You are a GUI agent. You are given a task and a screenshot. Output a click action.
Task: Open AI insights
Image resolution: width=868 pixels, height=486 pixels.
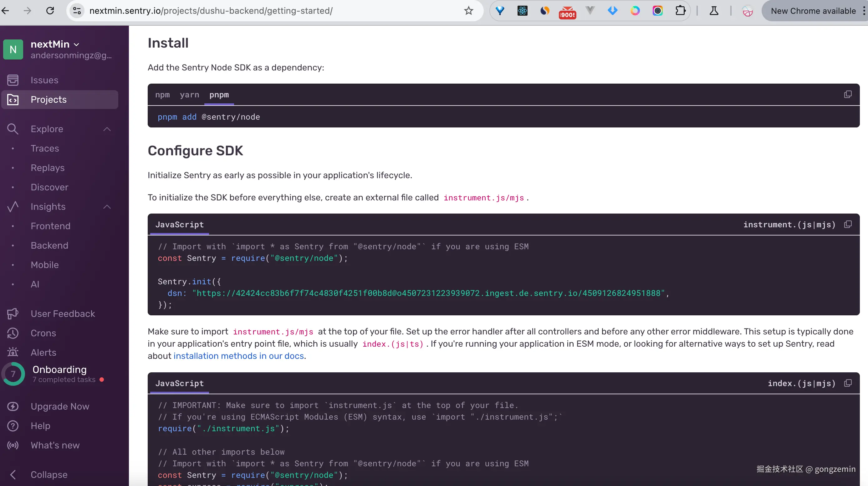tap(35, 284)
